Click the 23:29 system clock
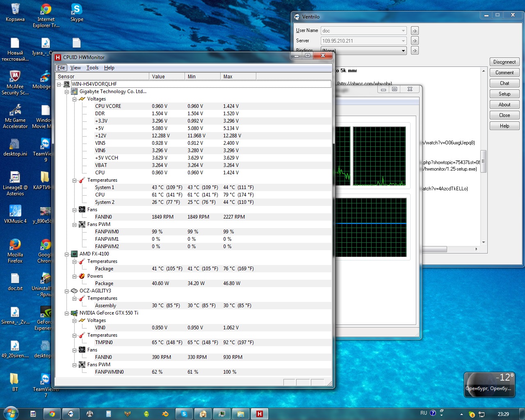The height and width of the screenshot is (420, 525). (503, 414)
